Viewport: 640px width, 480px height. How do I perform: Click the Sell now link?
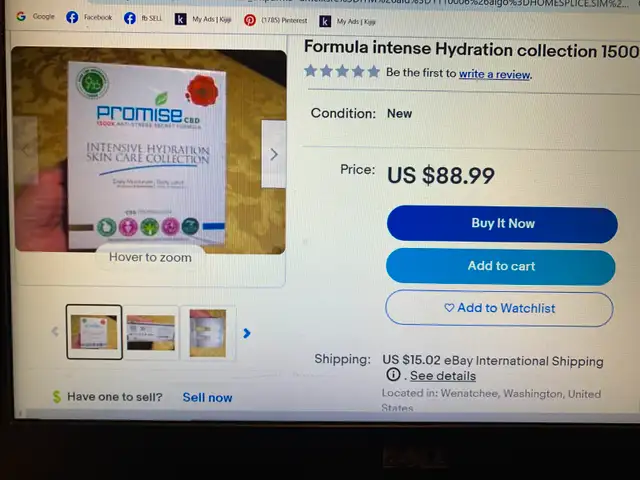coord(207,397)
